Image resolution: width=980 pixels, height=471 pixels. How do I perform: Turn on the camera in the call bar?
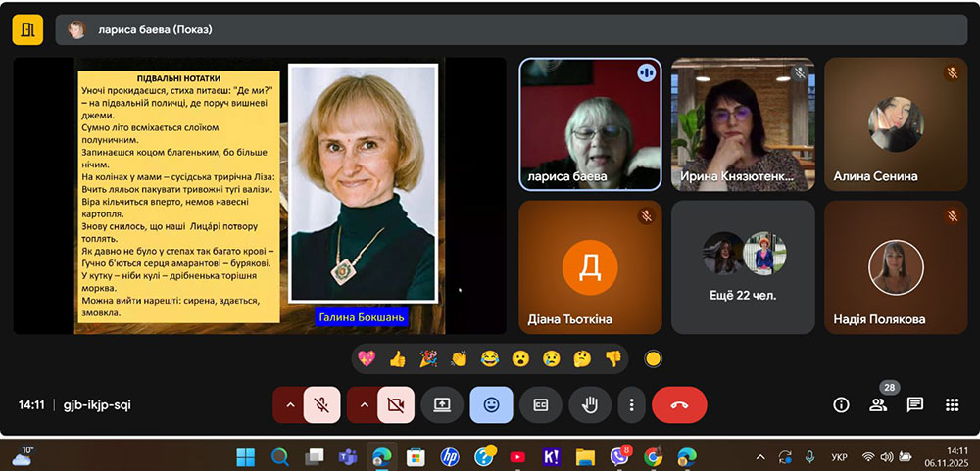pyautogui.click(x=395, y=404)
